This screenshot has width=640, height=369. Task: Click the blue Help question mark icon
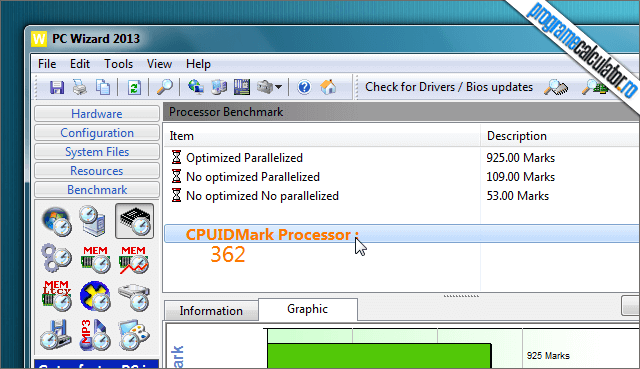[x=304, y=87]
